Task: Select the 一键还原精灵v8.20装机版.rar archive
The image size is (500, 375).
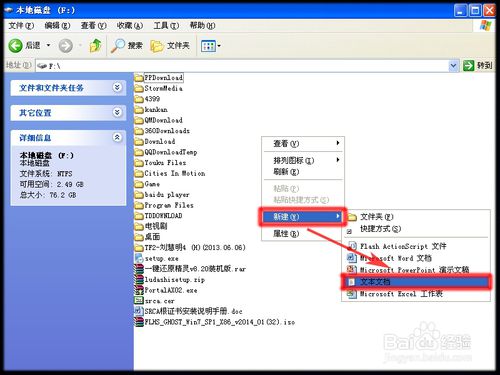Action: tap(190, 269)
